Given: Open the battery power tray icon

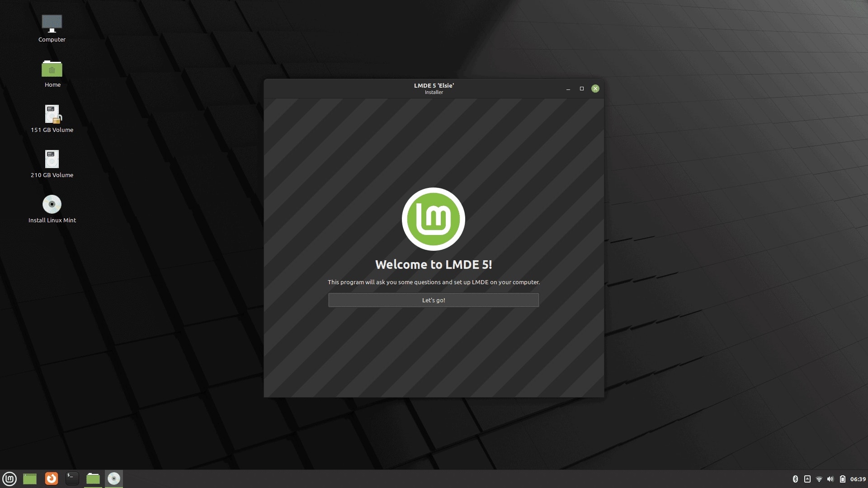Looking at the screenshot, I should (x=842, y=479).
